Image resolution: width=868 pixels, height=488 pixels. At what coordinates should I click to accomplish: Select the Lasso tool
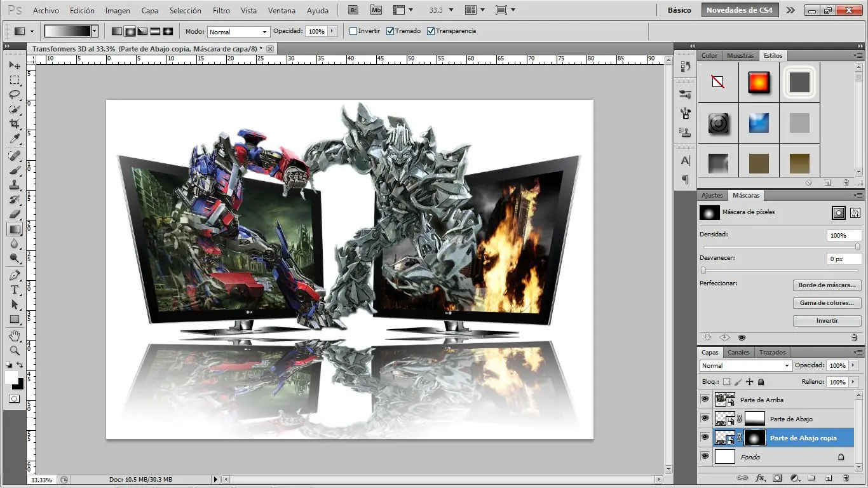(x=15, y=95)
